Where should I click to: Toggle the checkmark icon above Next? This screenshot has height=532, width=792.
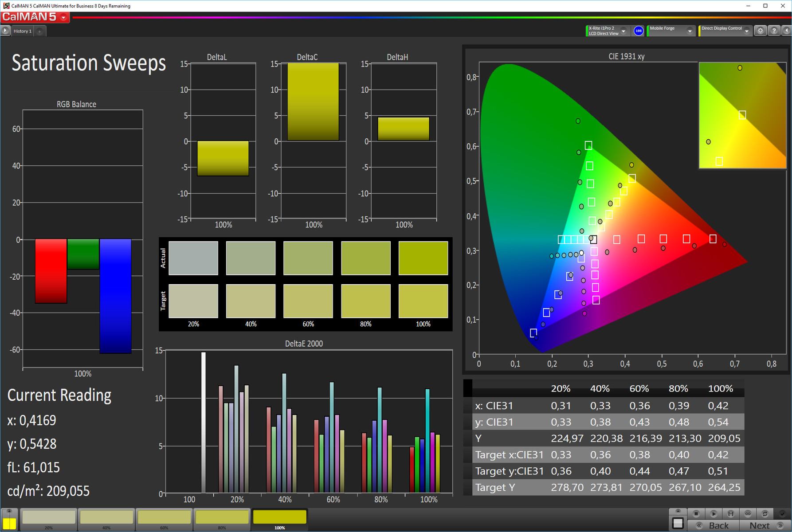tap(782, 514)
